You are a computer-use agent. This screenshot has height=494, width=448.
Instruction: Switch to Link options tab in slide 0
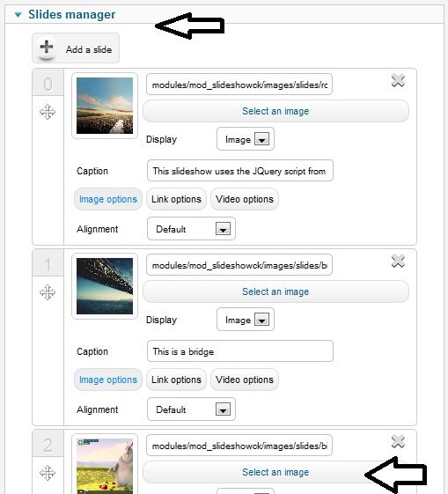[x=176, y=199]
